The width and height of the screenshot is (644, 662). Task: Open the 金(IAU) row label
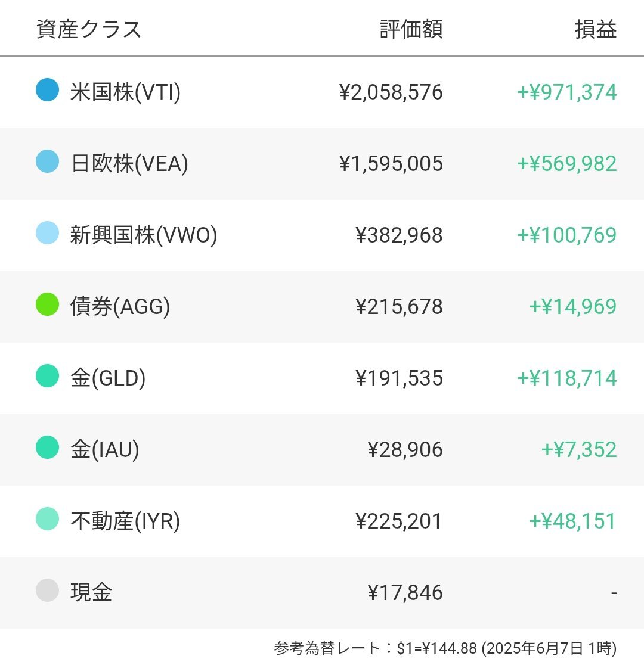pyautogui.click(x=105, y=449)
